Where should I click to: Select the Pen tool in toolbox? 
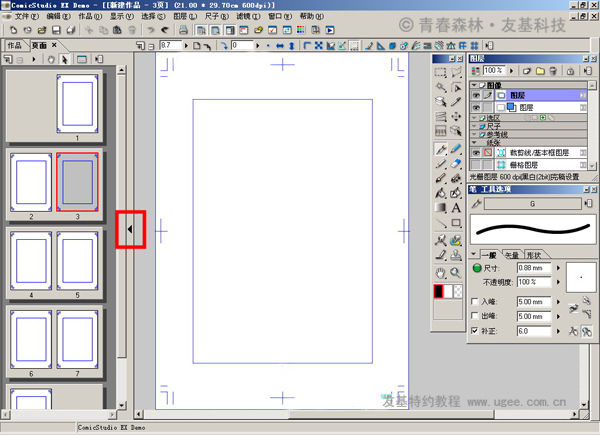click(440, 149)
